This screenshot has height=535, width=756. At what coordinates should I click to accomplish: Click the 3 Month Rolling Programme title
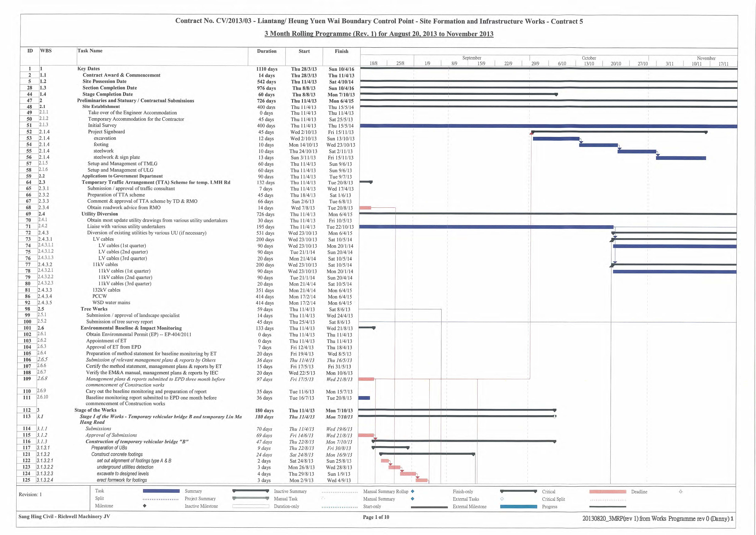coord(379,34)
